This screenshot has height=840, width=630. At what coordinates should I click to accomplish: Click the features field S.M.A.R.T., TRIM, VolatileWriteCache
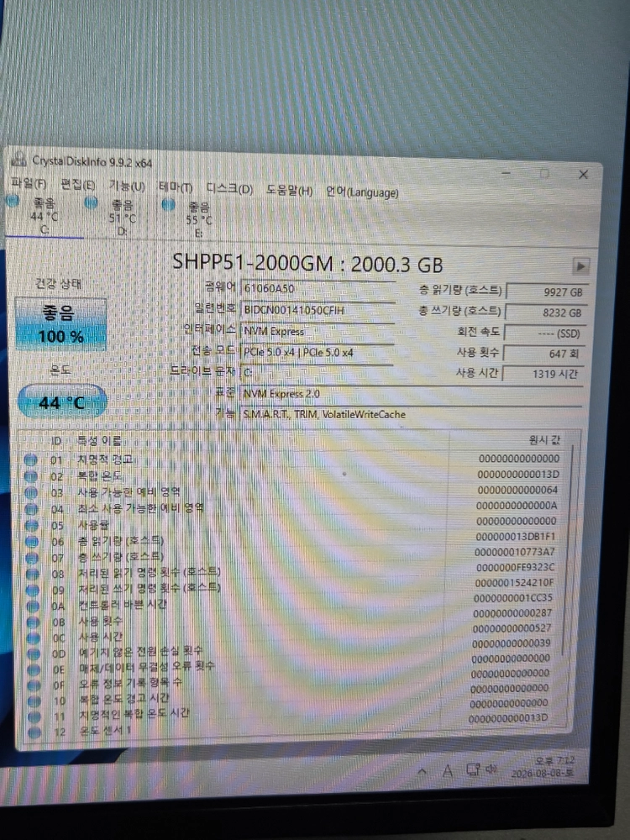point(411,413)
